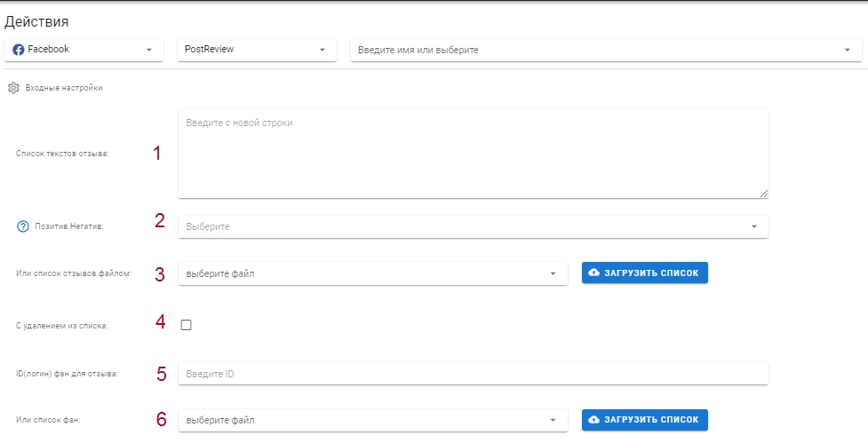Image resolution: width=868 pixels, height=443 pixels.
Task: Open the fan list "выберите файл" dropdown
Action: pyautogui.click(x=372, y=420)
